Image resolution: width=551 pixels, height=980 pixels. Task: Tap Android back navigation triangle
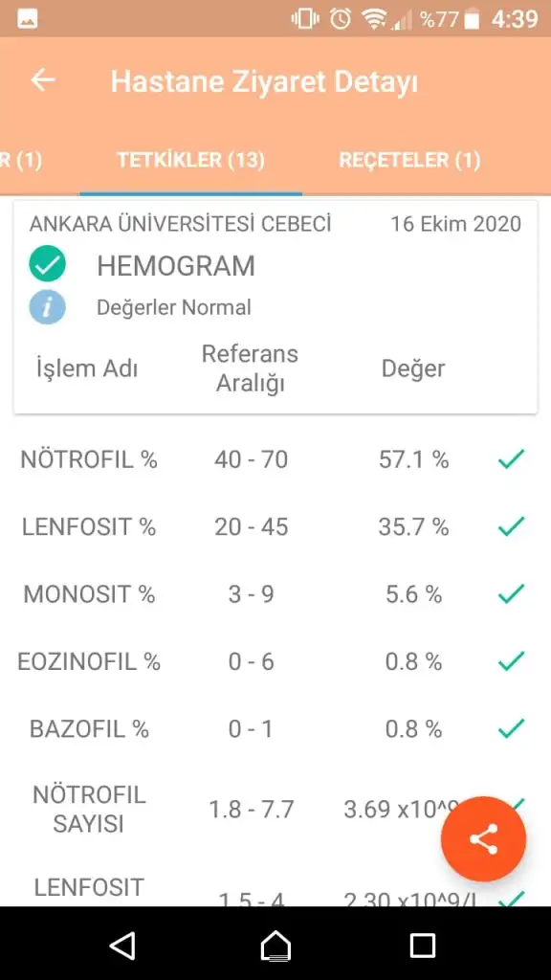(x=123, y=945)
